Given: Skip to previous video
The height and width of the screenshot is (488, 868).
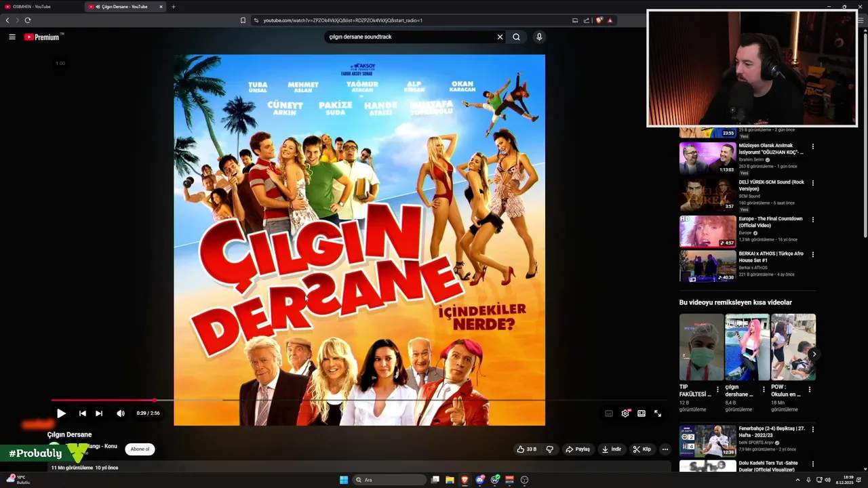Looking at the screenshot, I should coord(82,413).
